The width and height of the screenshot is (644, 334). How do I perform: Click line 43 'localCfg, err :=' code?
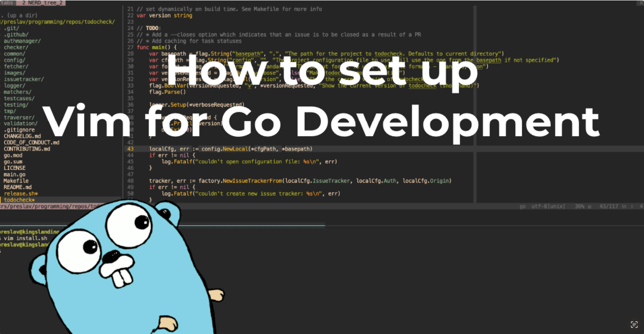(231, 149)
